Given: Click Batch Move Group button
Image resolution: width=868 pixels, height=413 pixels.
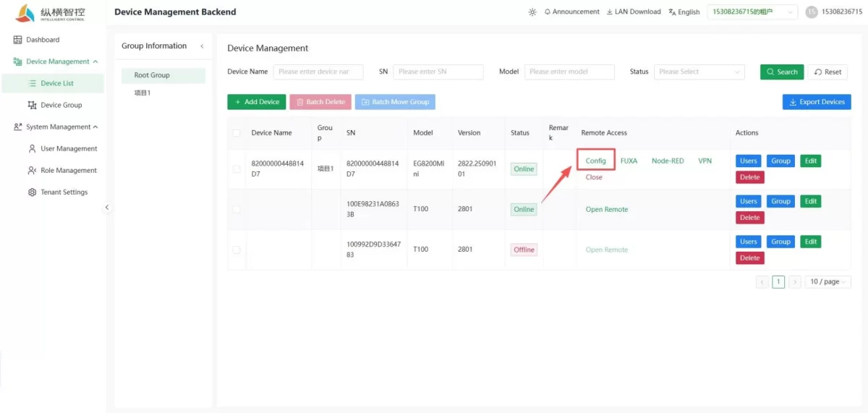Looking at the screenshot, I should 395,102.
